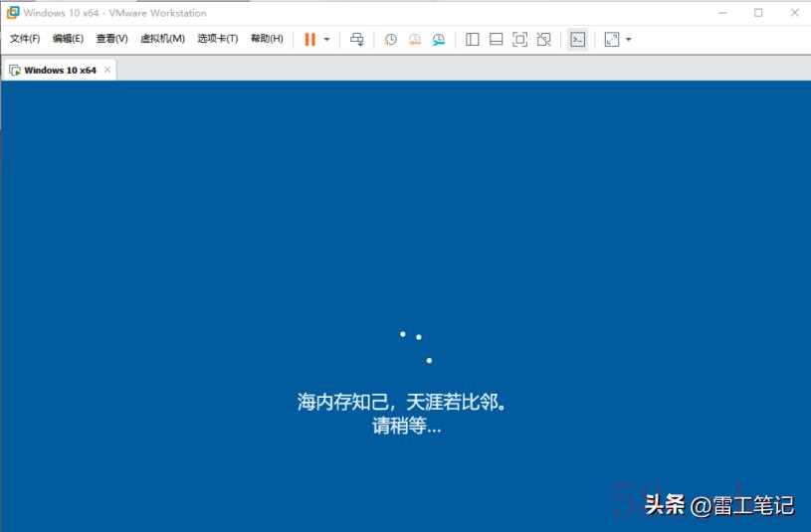Screen dimensions: 811x532
Task: Click the 请稍等... text
Action: click(x=407, y=426)
